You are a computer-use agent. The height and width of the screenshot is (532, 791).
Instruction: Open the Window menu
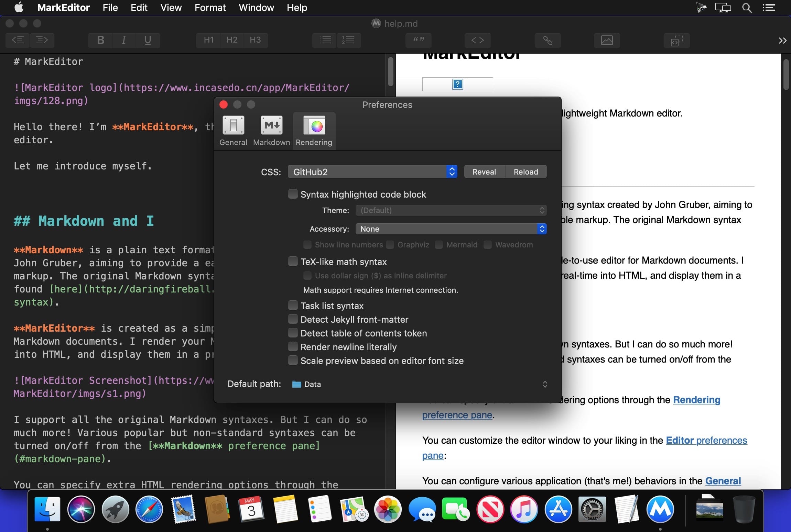point(256,8)
